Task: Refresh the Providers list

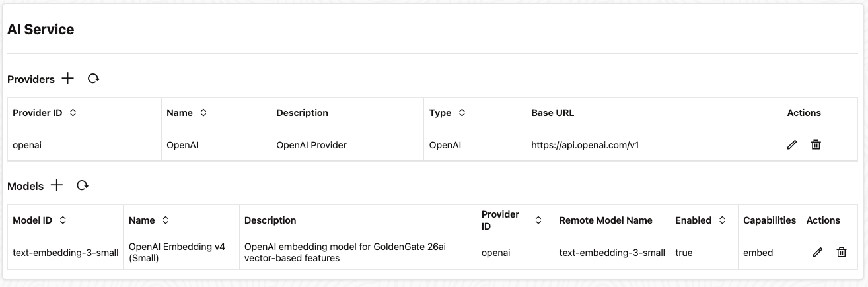Action: [94, 79]
